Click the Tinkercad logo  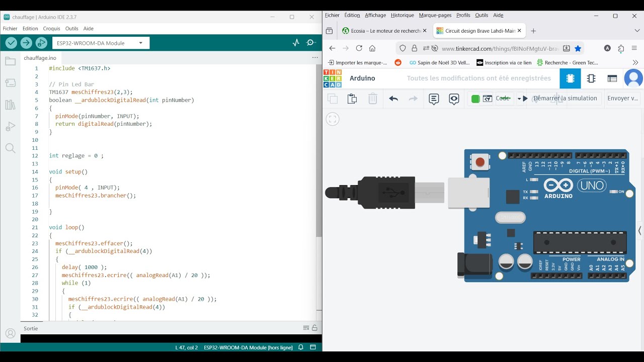(333, 78)
